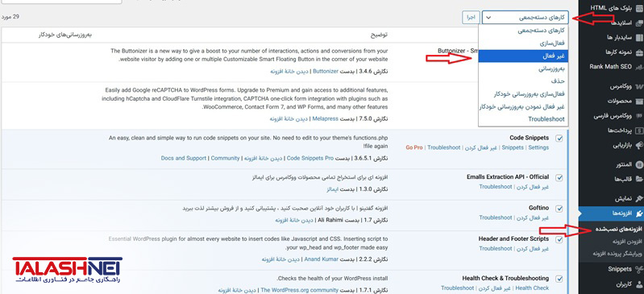Open the Melapress author link
The height and width of the screenshot is (294, 644).
tap(326, 118)
